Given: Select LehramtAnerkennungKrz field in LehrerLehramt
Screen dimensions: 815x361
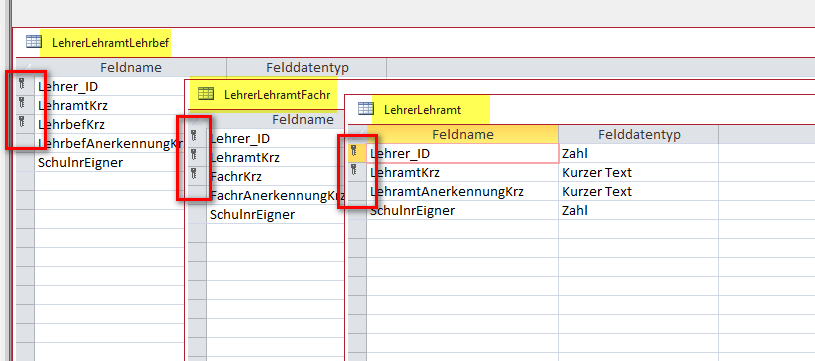Looking at the screenshot, I should pos(463,192).
